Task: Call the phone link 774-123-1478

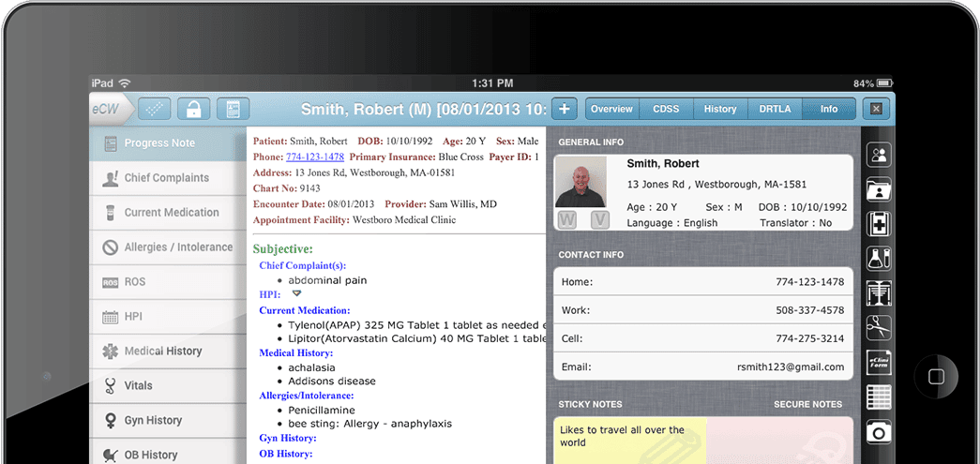Action: pos(315,157)
